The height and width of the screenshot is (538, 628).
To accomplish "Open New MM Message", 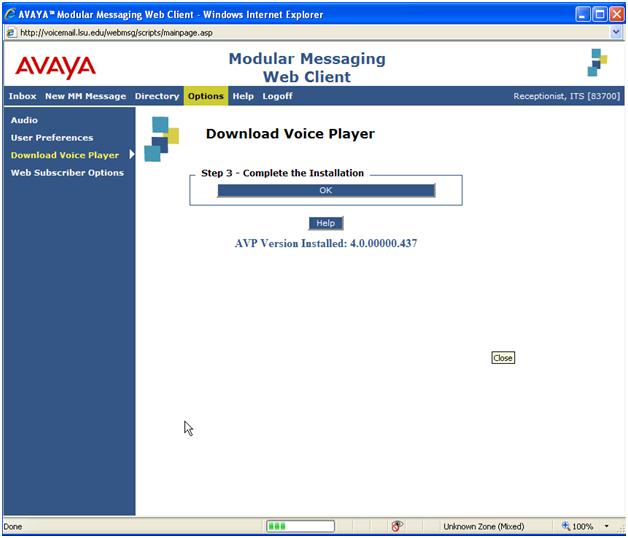I will coord(85,96).
